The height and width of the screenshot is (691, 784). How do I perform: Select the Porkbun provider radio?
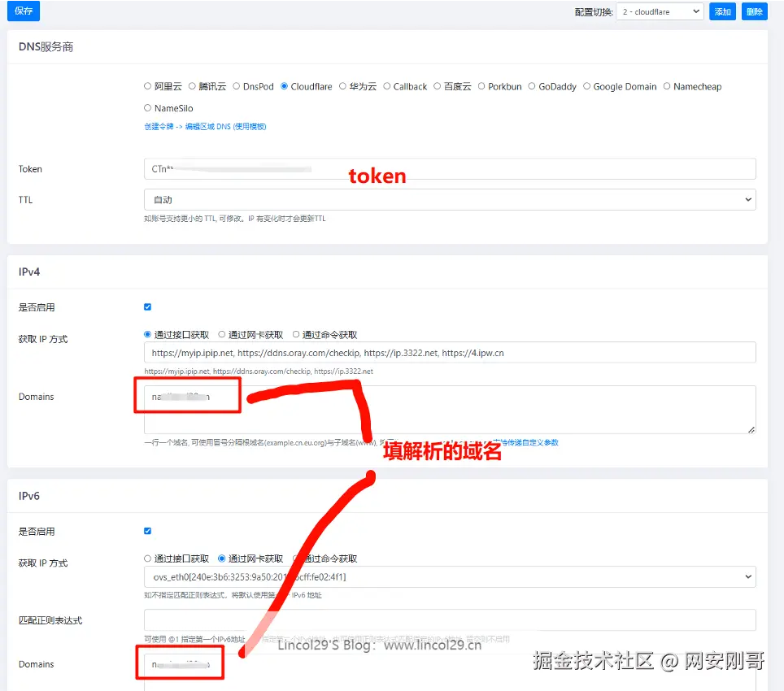pyautogui.click(x=481, y=86)
